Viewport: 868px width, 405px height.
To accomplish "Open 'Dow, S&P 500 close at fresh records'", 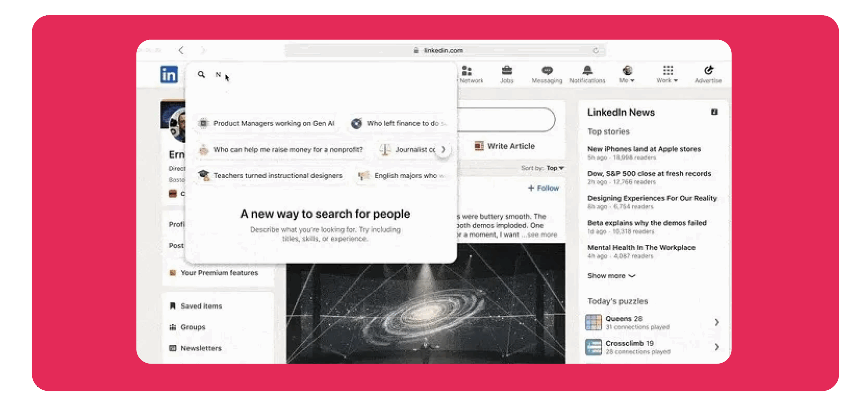I will (x=649, y=173).
